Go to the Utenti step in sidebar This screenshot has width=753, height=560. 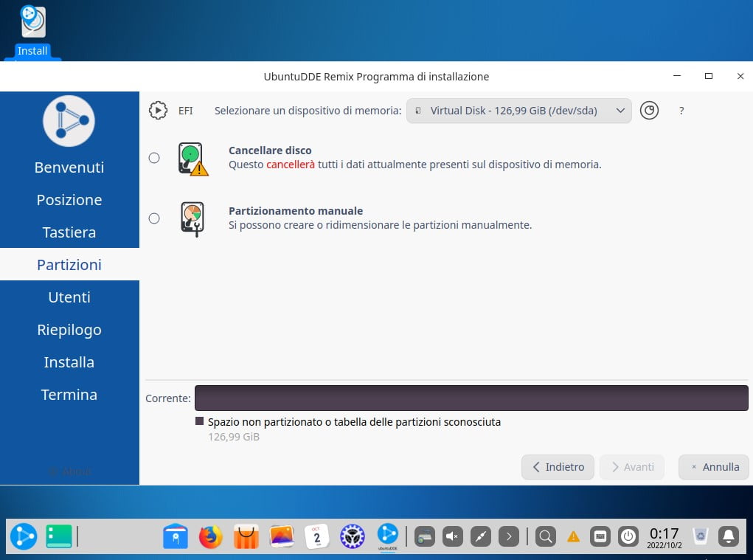[x=69, y=297]
